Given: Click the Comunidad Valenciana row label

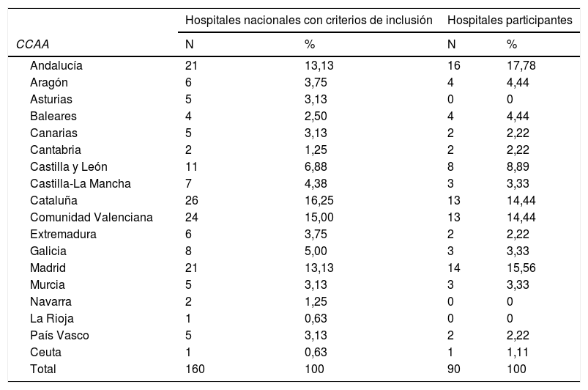Looking at the screenshot, I should coord(92,218).
